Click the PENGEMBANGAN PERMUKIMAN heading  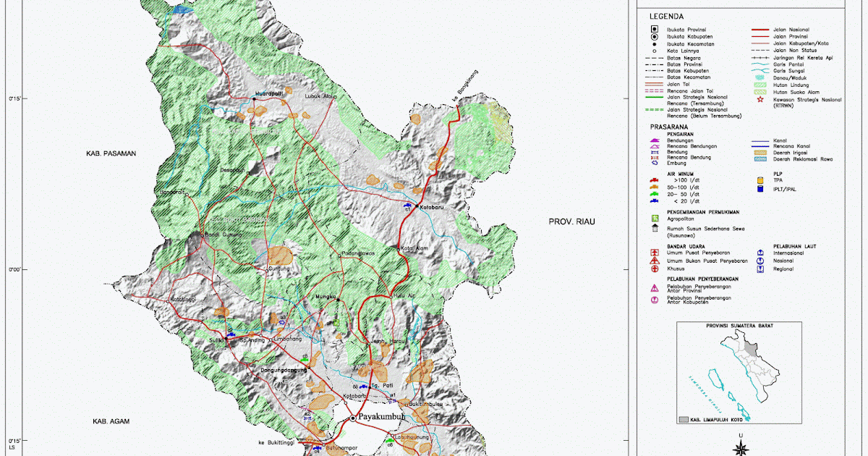pyautogui.click(x=703, y=212)
